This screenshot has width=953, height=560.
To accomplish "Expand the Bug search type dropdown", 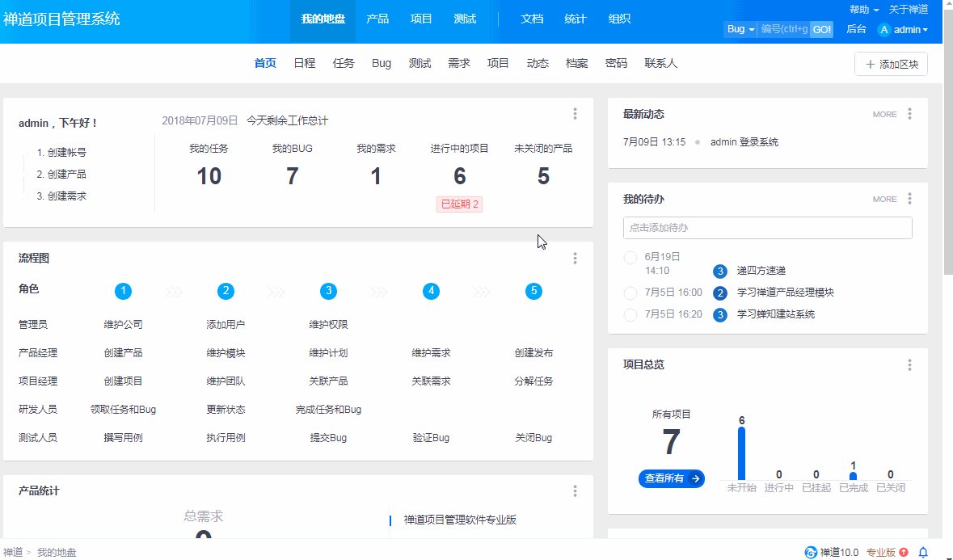I will tap(740, 29).
